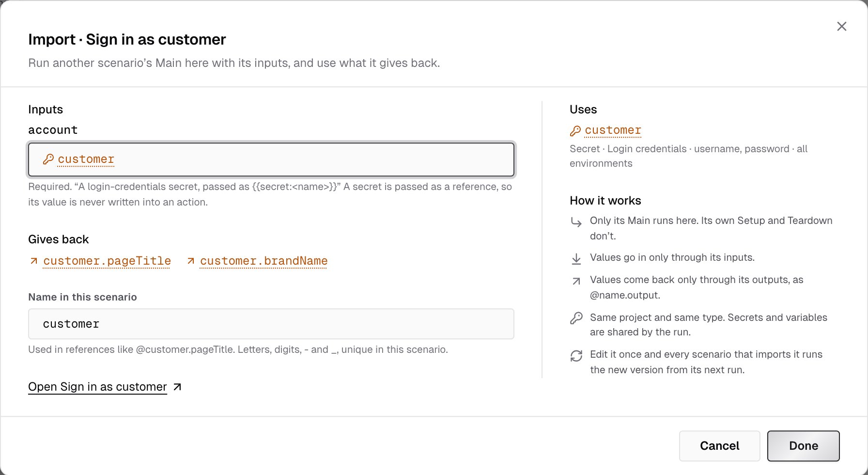Screen dimensions: 868x475
Task: Click the arrow icon before customer.pageTitle
Action: pos(34,261)
